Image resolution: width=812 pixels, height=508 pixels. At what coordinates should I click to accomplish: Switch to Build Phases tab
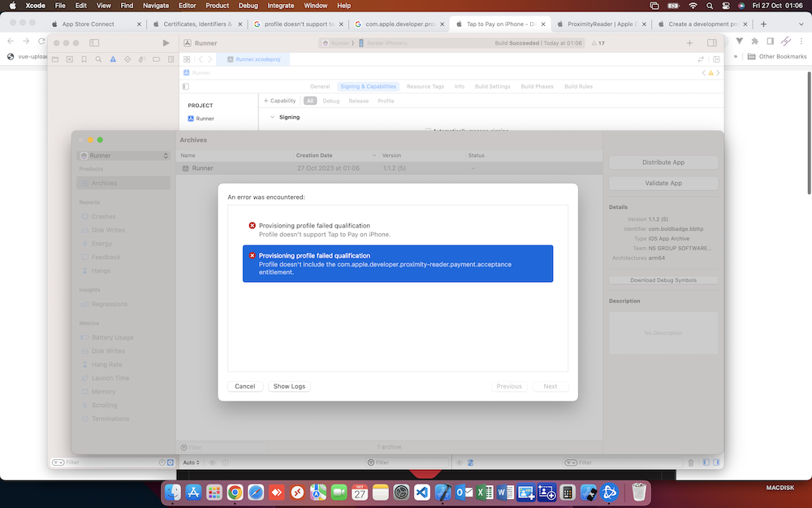pyautogui.click(x=537, y=87)
